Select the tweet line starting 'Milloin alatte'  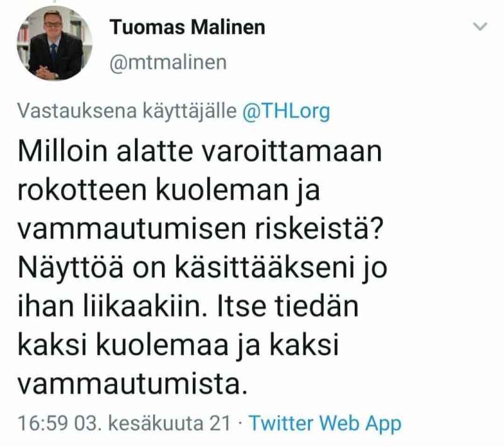pyautogui.click(x=200, y=151)
